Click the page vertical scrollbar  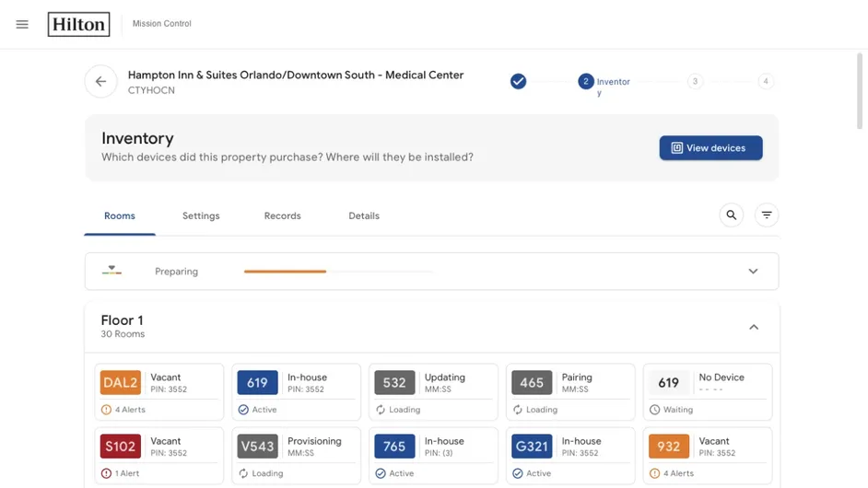pyautogui.click(x=860, y=91)
